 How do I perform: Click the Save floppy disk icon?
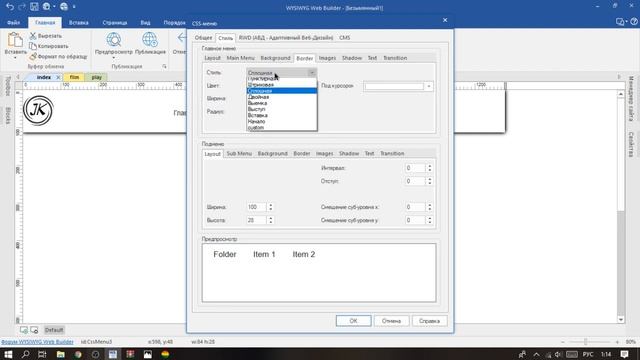pos(34,7)
